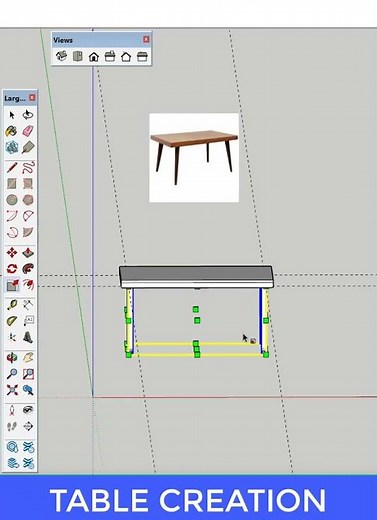Select the Section Plane tool
Image resolution: width=377 pixels, height=520 pixels.
coord(28,426)
